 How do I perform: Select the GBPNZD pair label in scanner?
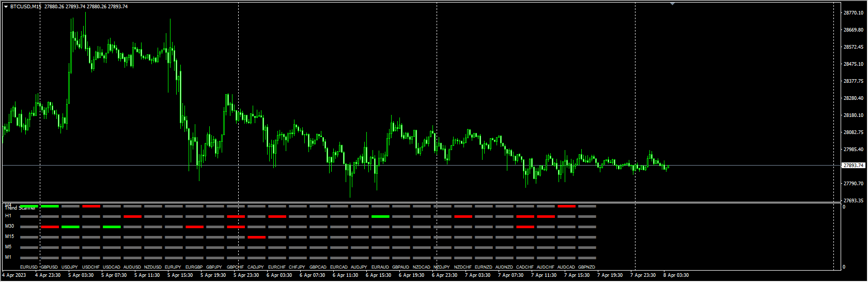[x=586, y=268]
